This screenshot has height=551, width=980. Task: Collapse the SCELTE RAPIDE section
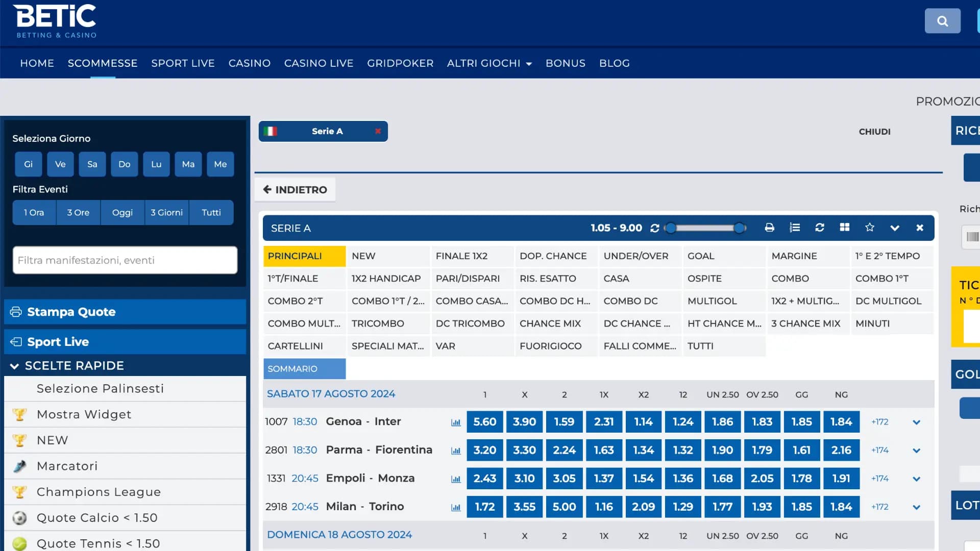point(14,365)
